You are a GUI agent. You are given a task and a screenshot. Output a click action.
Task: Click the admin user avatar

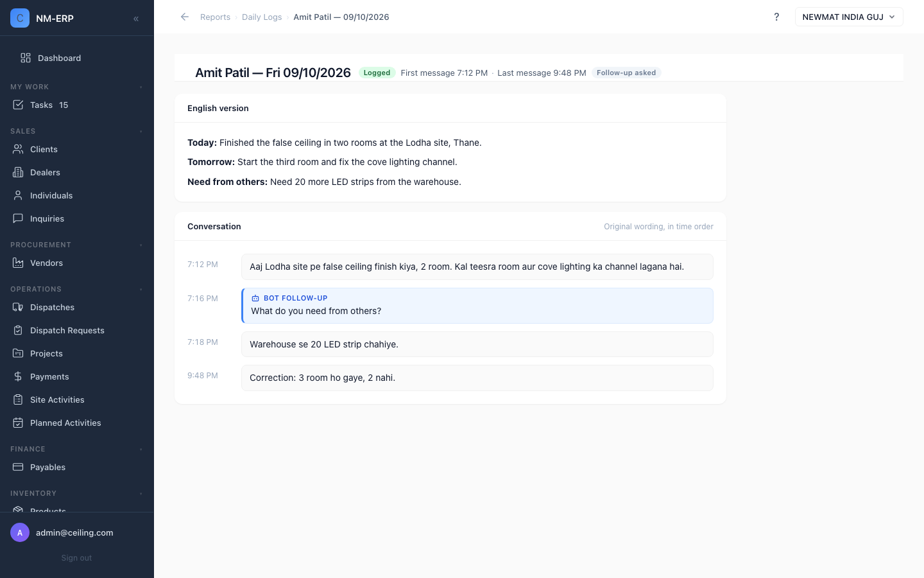[x=20, y=532]
